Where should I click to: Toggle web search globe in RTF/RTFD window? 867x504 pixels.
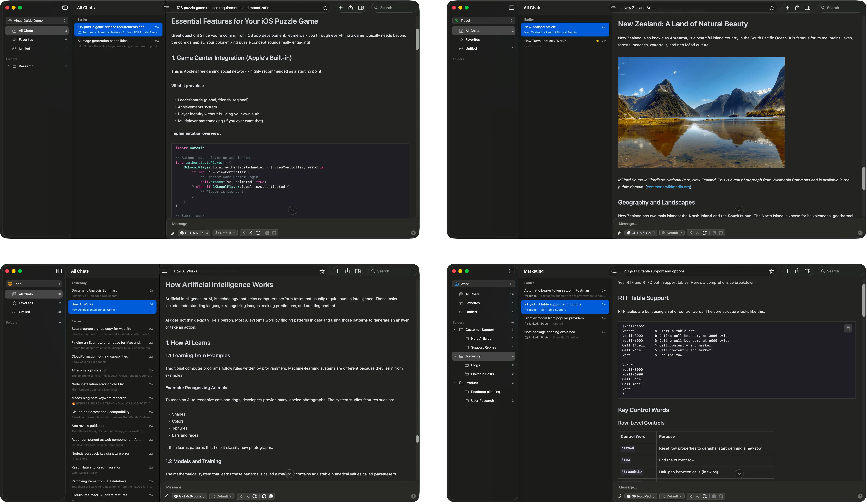705,496
